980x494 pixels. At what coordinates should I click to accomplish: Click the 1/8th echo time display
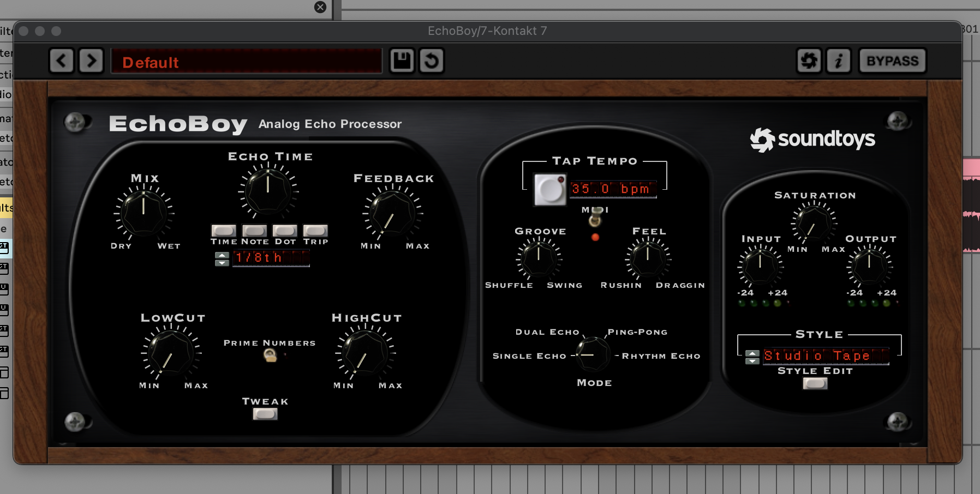pyautogui.click(x=271, y=258)
